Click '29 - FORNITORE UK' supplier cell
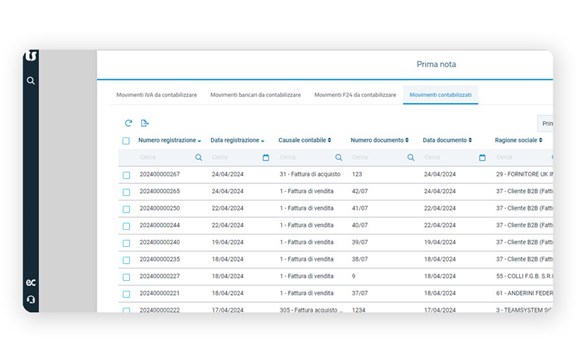This screenshot has height=362, width=576. click(x=524, y=174)
